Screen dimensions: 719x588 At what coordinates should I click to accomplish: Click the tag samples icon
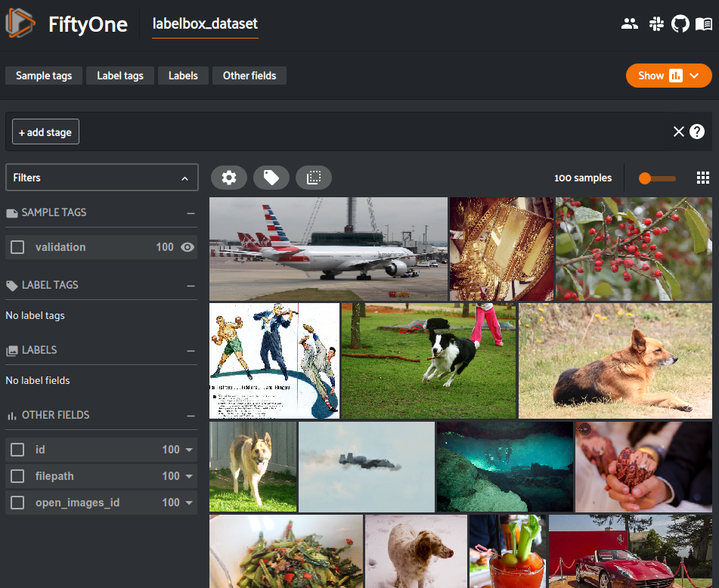(271, 178)
